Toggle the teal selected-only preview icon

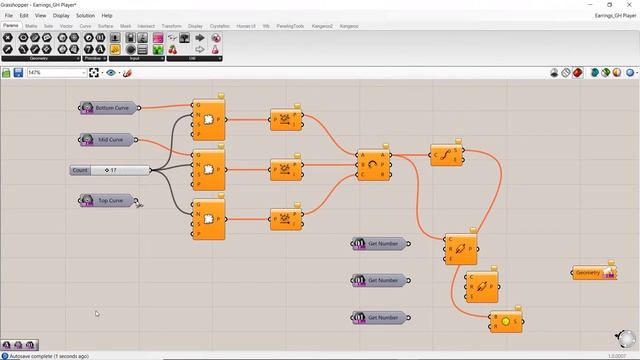594,73
